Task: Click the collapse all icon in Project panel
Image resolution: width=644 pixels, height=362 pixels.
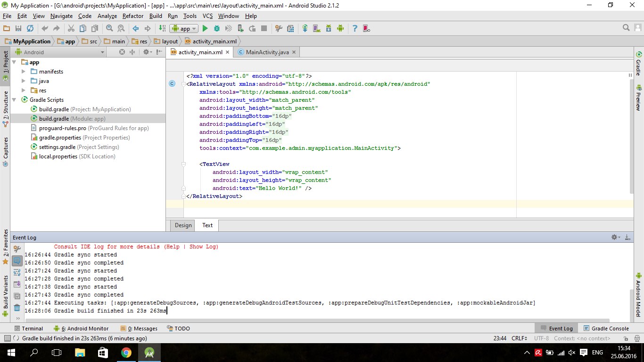Action: tap(132, 52)
